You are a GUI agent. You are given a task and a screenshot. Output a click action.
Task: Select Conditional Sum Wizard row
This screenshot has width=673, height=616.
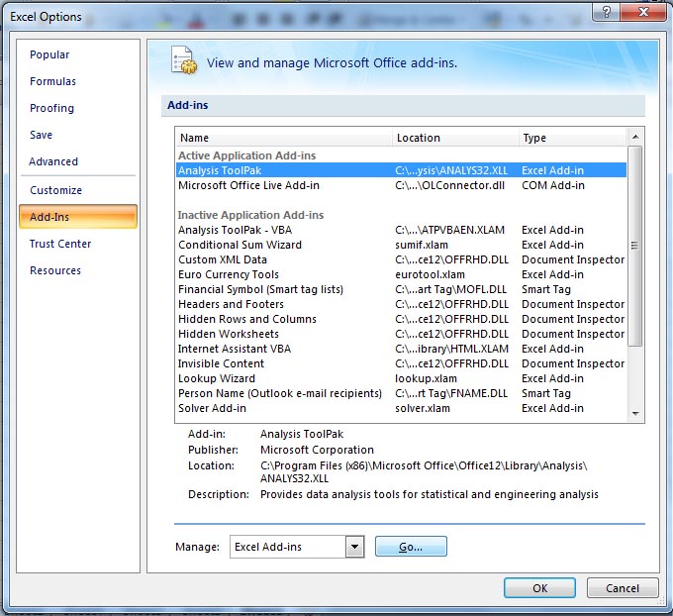[x=401, y=245]
